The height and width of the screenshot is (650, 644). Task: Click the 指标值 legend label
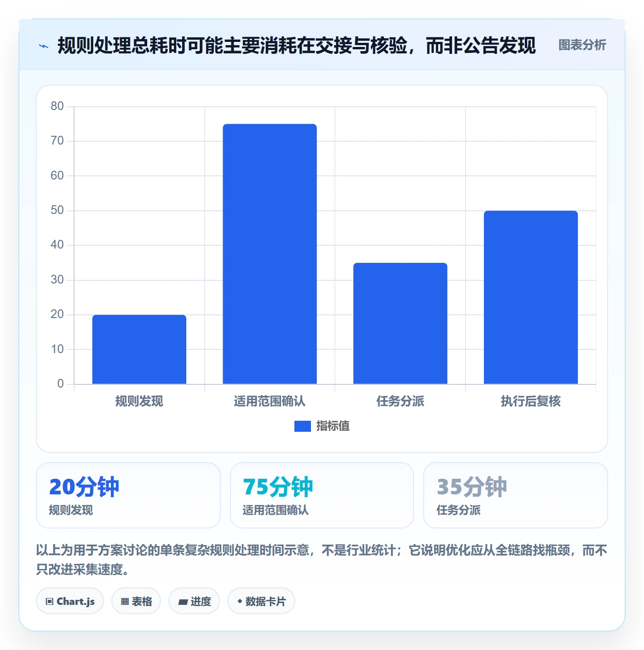click(333, 426)
